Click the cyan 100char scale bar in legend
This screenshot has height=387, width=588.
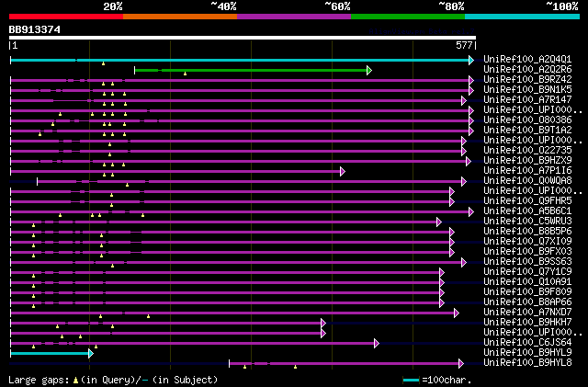pyautogui.click(x=411, y=381)
